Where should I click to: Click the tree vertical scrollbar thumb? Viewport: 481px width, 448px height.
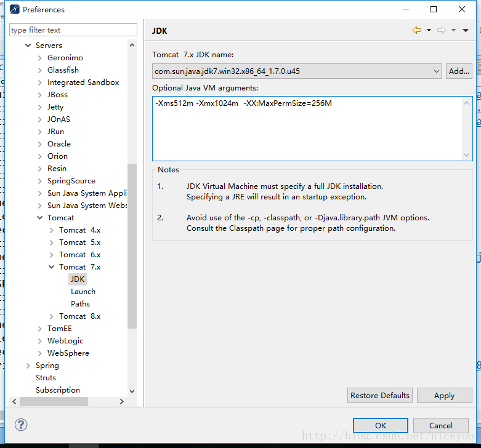(x=132, y=246)
